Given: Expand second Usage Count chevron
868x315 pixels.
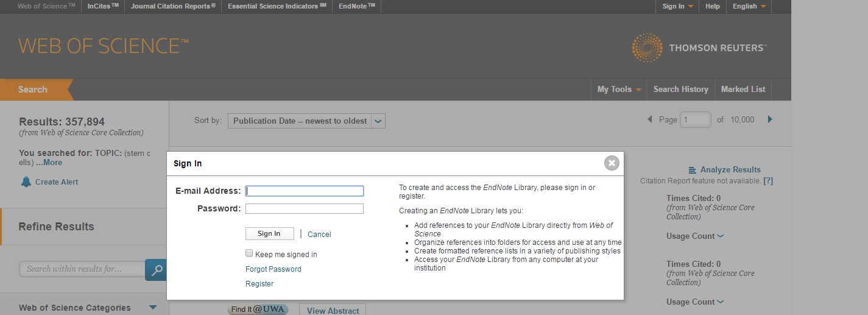Looking at the screenshot, I should 721,302.
